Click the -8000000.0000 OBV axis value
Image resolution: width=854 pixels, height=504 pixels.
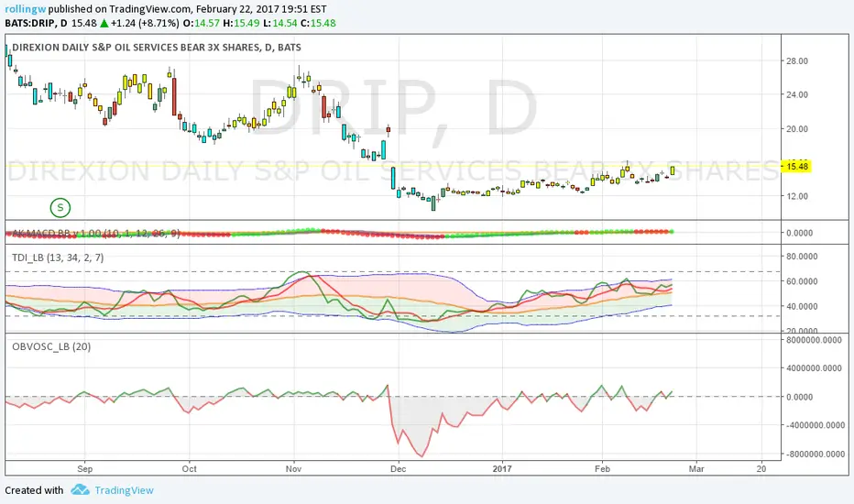(x=816, y=454)
